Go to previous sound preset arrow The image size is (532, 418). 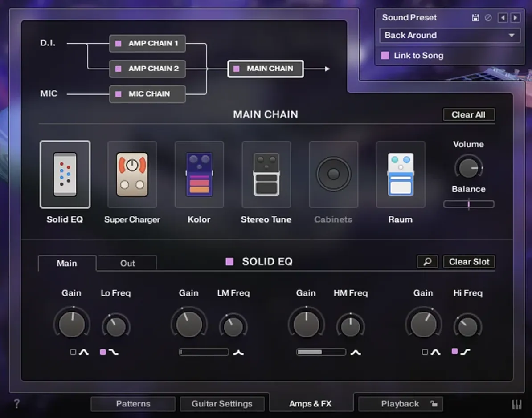[503, 18]
